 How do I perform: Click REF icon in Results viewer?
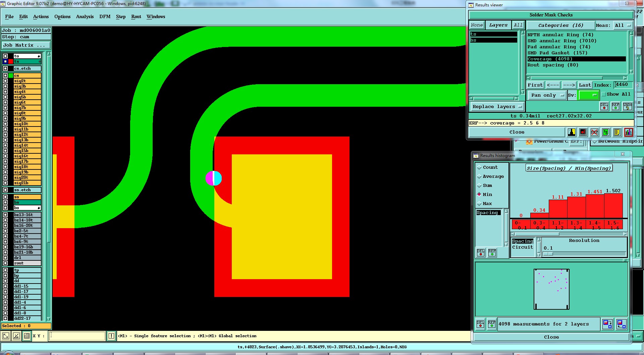pos(615,106)
